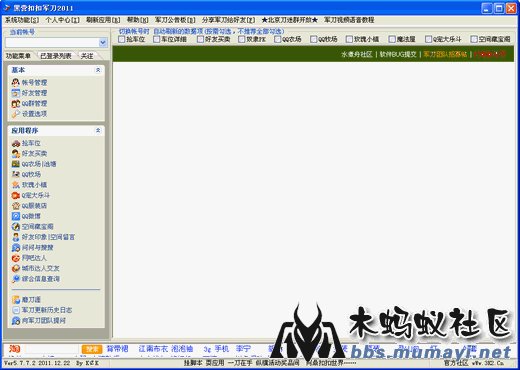Toggle the QQ牧场 checkbox
The image size is (520, 370).
(313, 39)
